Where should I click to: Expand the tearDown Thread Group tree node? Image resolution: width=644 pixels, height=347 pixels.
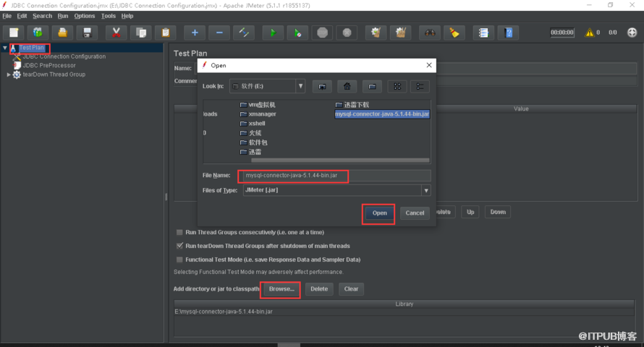pos(9,74)
